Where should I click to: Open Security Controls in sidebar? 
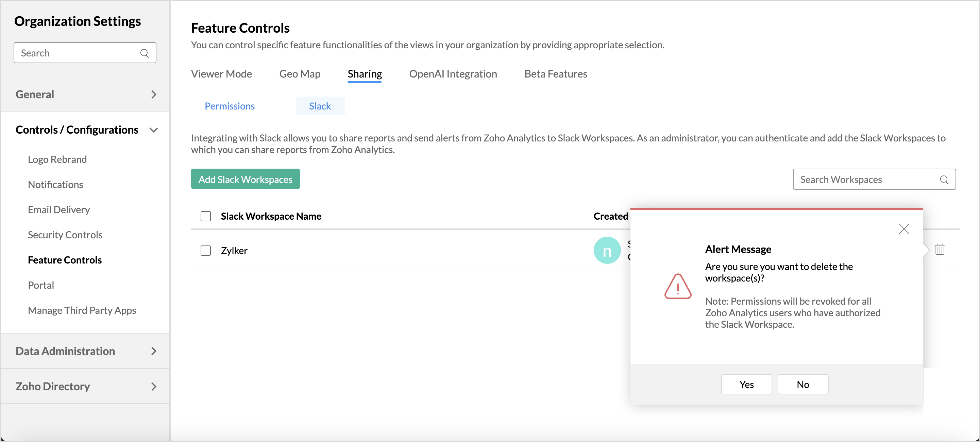tap(65, 235)
